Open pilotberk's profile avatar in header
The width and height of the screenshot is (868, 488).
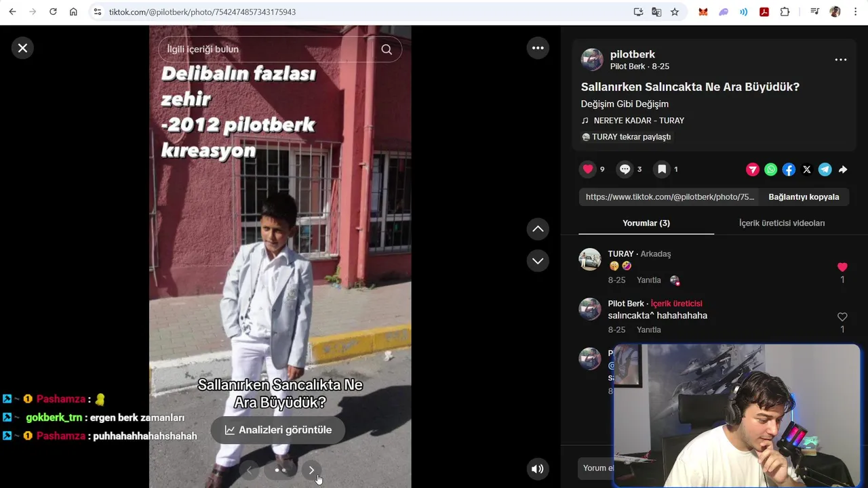tap(592, 60)
